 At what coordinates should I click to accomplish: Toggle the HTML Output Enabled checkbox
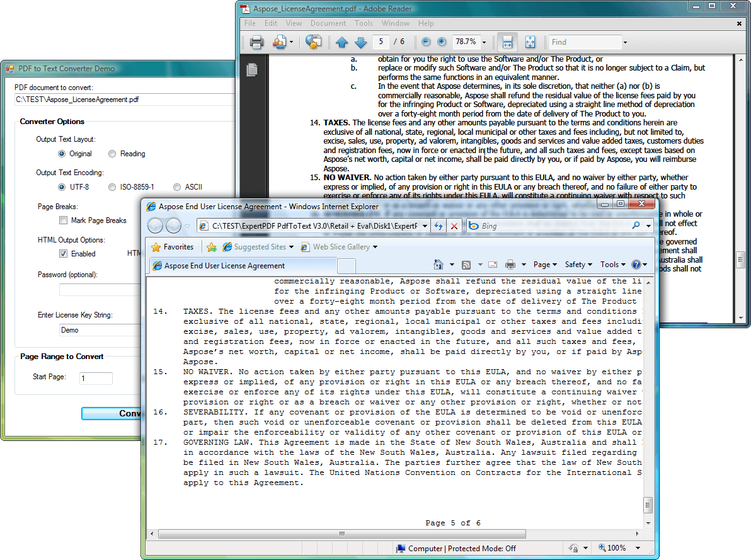63,253
